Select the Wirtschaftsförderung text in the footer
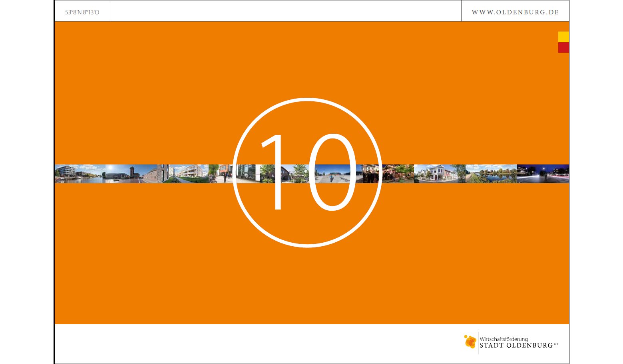The width and height of the screenshot is (623, 364). point(504,339)
